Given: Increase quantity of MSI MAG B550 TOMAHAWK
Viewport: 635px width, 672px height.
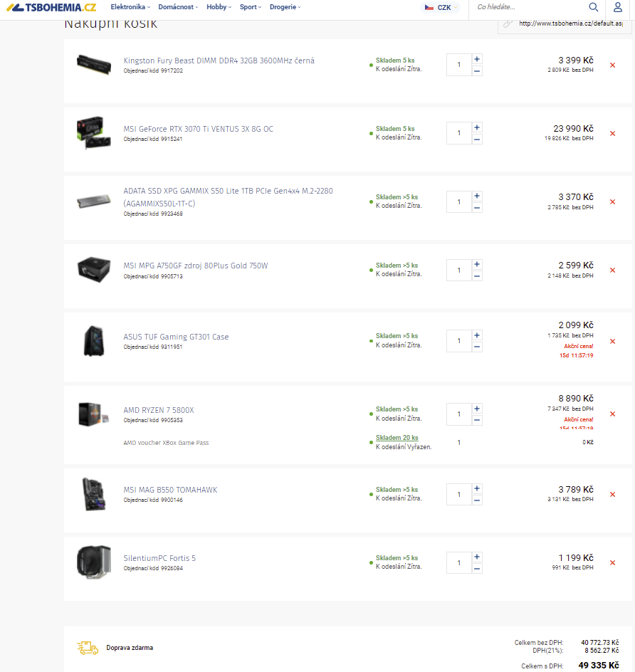Looking at the screenshot, I should click(x=477, y=489).
